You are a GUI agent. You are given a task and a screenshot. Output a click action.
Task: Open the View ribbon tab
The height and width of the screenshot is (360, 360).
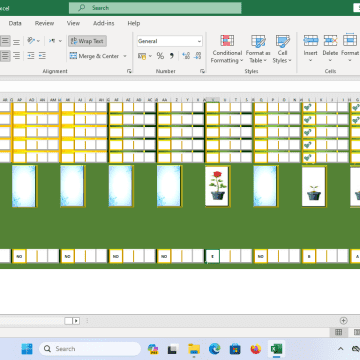[73, 23]
